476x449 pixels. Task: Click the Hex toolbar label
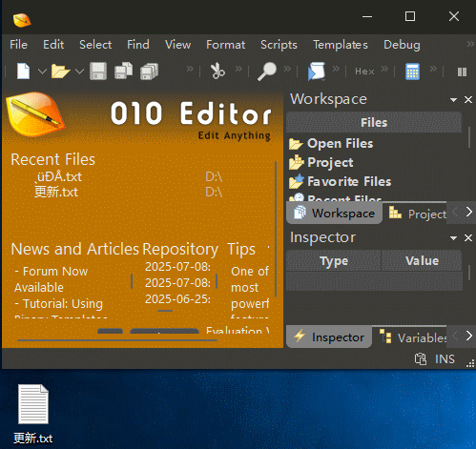364,71
